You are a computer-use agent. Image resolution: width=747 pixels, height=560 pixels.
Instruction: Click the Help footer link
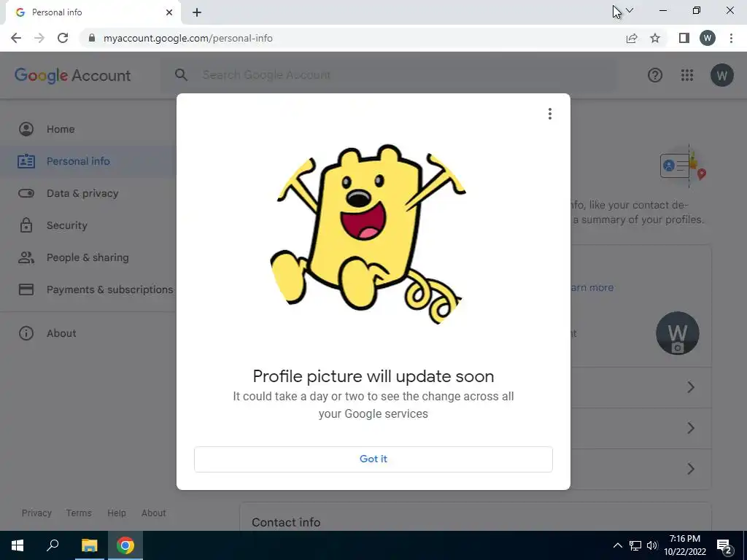[116, 513]
